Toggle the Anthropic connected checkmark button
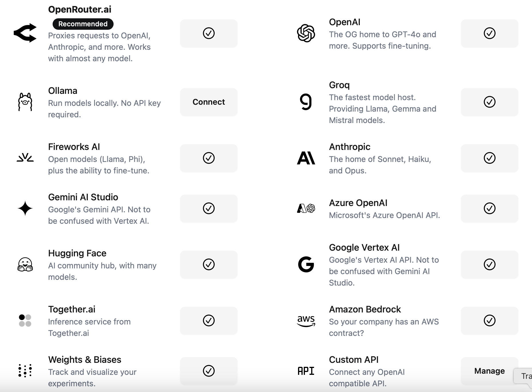The height and width of the screenshot is (392, 532). (489, 158)
